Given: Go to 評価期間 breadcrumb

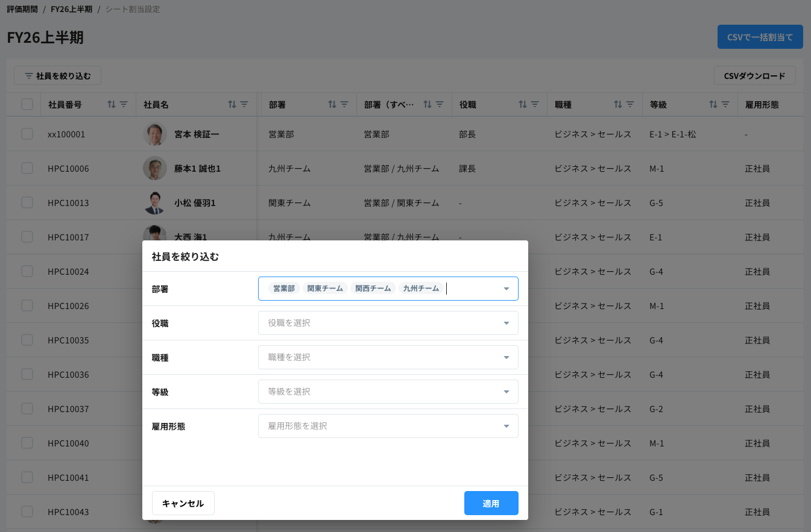Looking at the screenshot, I should click(x=22, y=10).
